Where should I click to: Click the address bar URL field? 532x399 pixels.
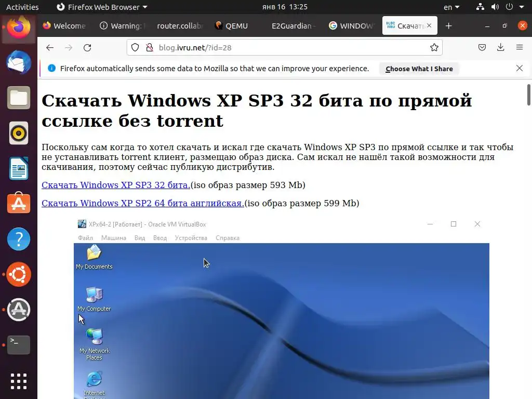pos(284,47)
